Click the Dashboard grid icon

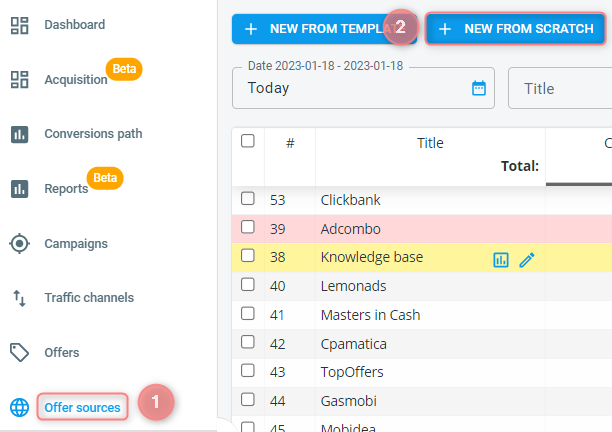click(19, 25)
